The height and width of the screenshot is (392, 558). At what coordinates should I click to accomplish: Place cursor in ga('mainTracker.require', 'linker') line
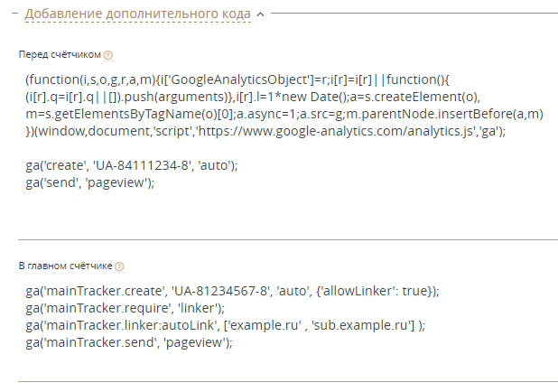[125, 308]
